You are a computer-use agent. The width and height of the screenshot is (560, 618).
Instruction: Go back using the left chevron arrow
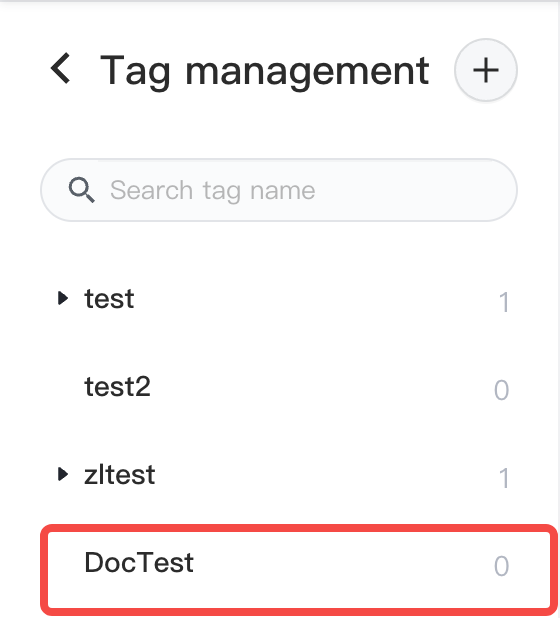click(x=61, y=69)
